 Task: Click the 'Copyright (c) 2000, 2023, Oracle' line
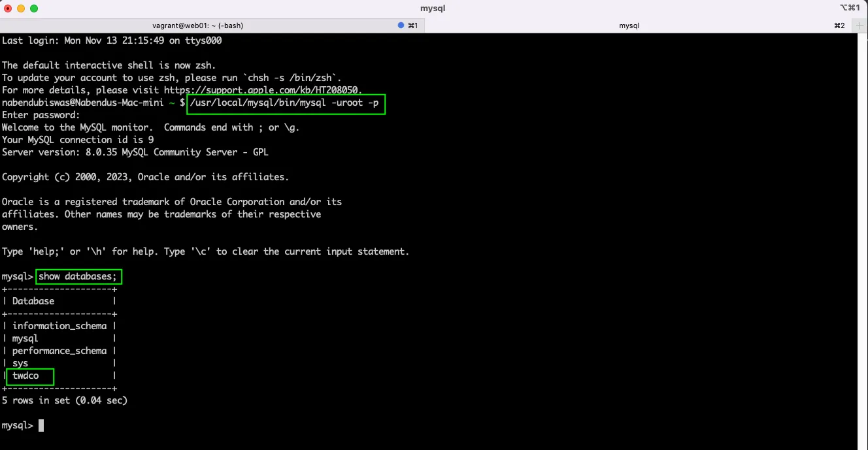pyautogui.click(x=145, y=177)
